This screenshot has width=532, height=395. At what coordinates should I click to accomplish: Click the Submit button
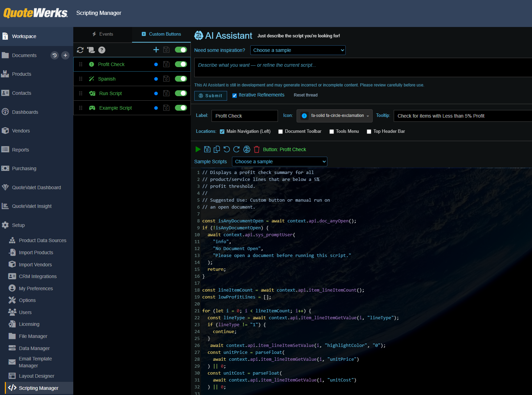(211, 96)
